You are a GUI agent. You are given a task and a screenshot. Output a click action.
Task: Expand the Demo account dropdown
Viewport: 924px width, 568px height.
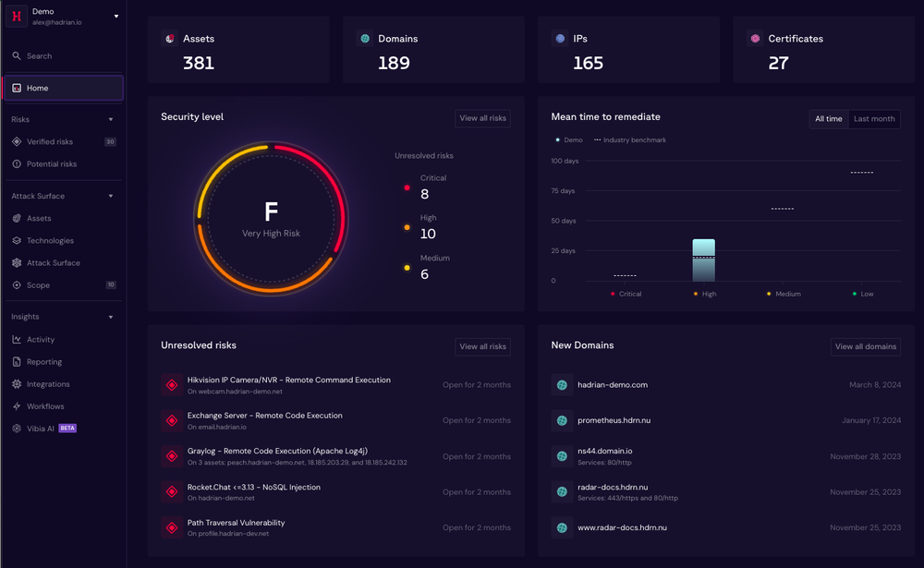[116, 16]
